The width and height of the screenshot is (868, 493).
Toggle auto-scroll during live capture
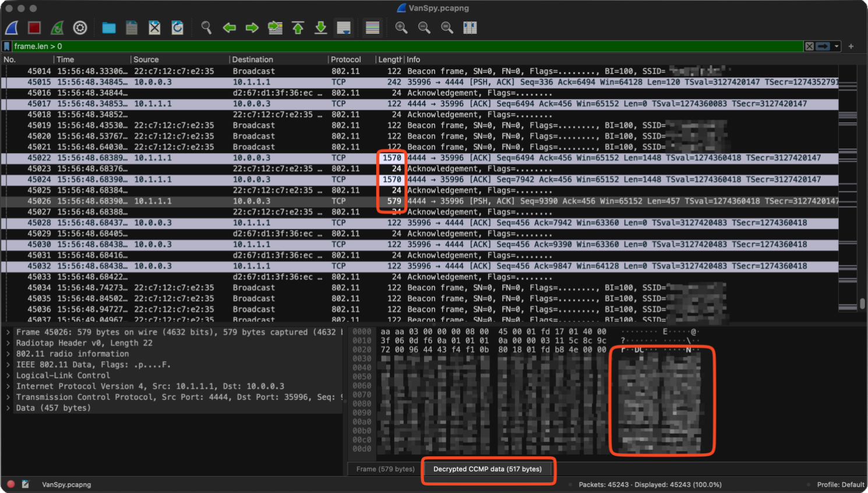point(344,27)
